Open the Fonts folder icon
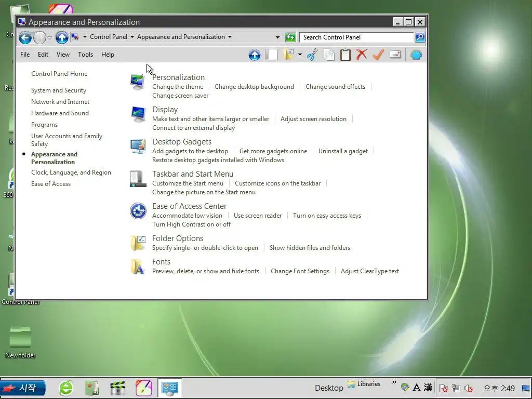The image size is (532, 399). click(x=138, y=267)
